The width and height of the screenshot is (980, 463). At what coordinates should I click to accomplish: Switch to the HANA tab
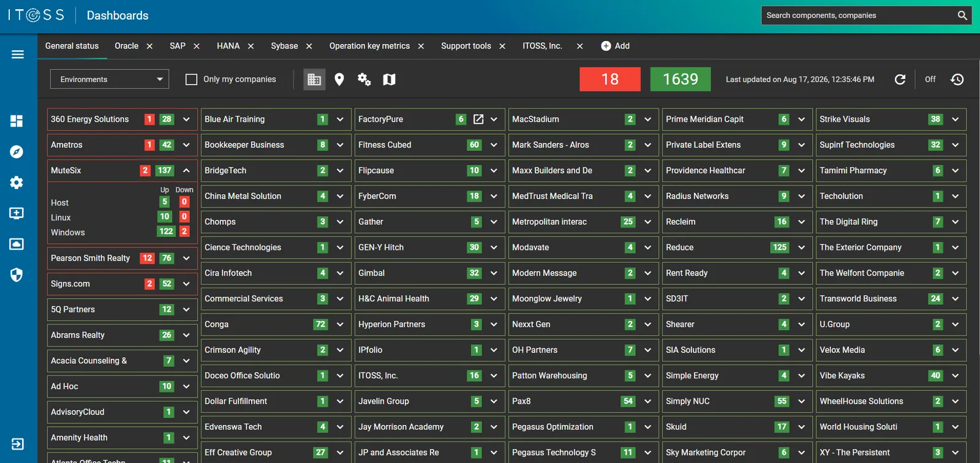pyautogui.click(x=228, y=46)
